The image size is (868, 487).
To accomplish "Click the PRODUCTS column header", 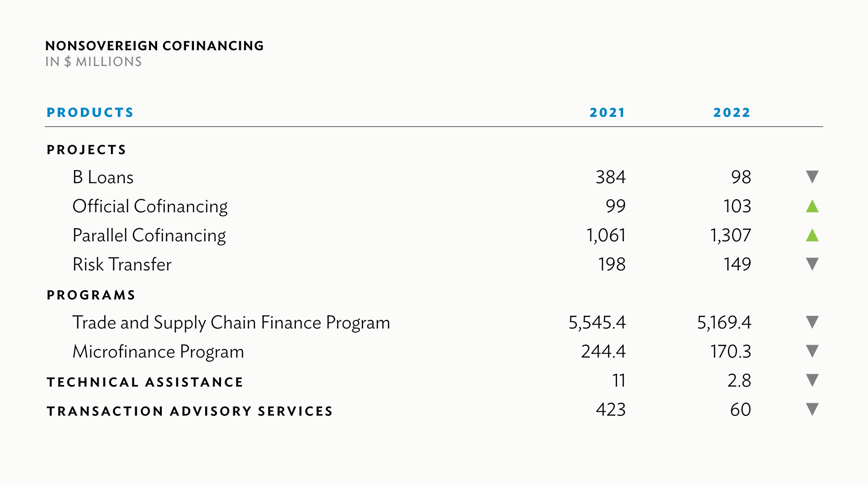I will click(90, 113).
